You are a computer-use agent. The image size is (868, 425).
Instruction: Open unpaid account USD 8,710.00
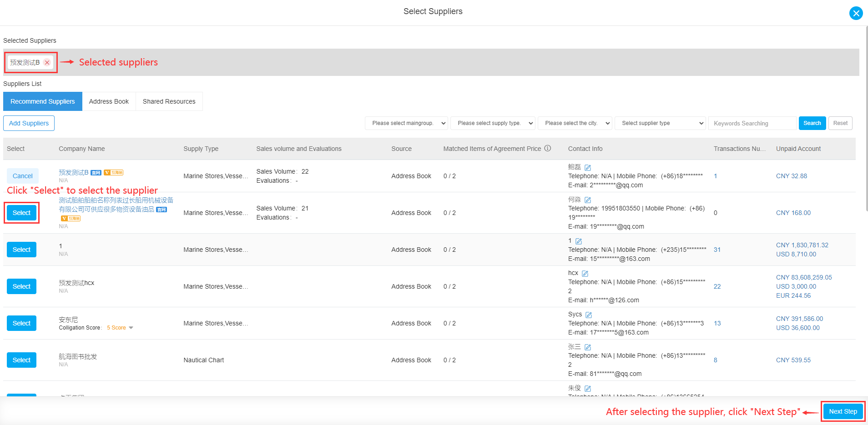click(796, 254)
